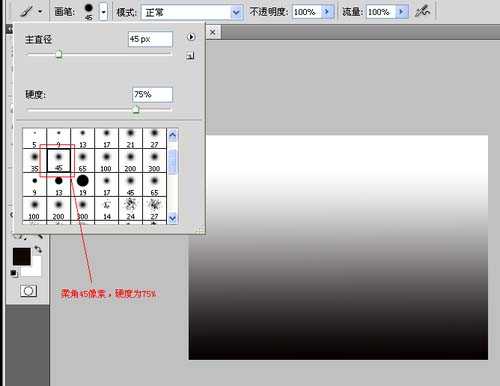This screenshot has width=500, height=386.
Task: Open the brush tool preset picker
Action: click(31, 12)
